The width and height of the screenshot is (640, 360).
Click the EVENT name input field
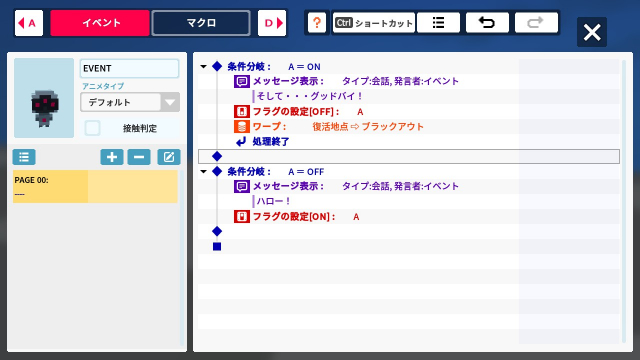click(129, 68)
